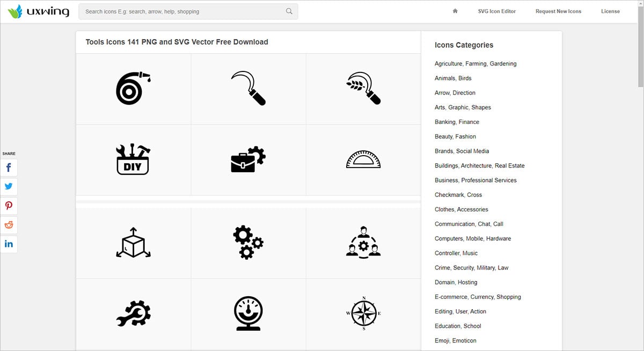The image size is (644, 351).
Task: Select the 3D cube axes icon
Action: [x=133, y=243]
